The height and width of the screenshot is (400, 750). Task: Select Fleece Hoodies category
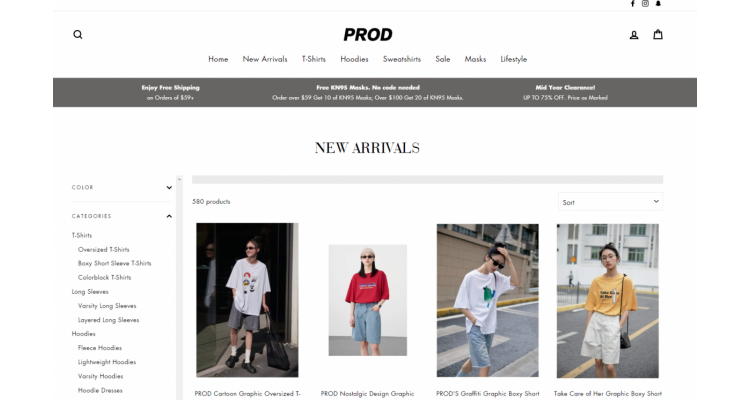point(99,348)
